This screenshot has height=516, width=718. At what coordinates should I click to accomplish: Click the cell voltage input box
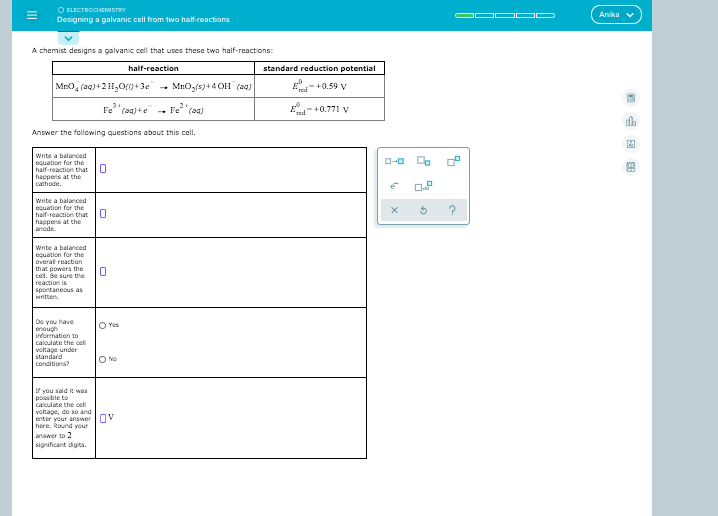click(x=103, y=418)
